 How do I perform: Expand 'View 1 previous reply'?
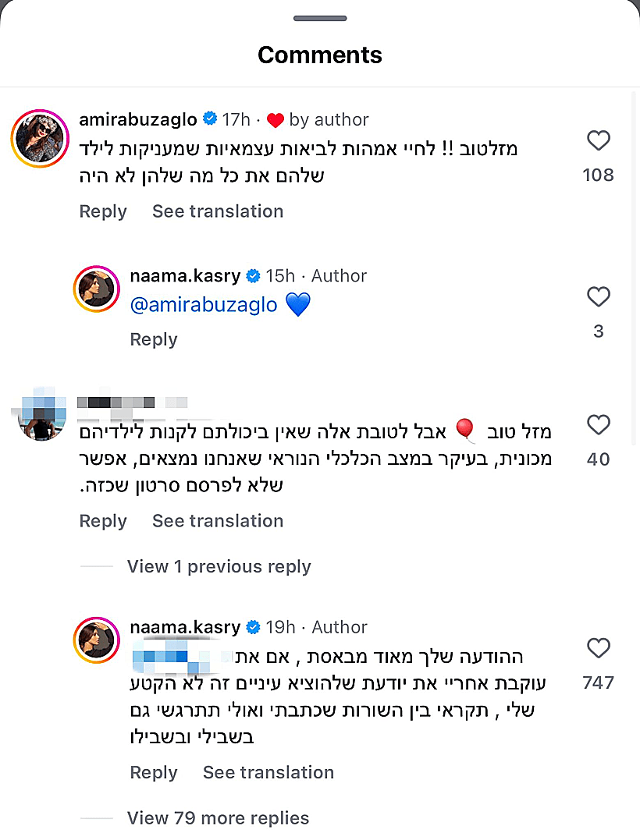click(219, 566)
